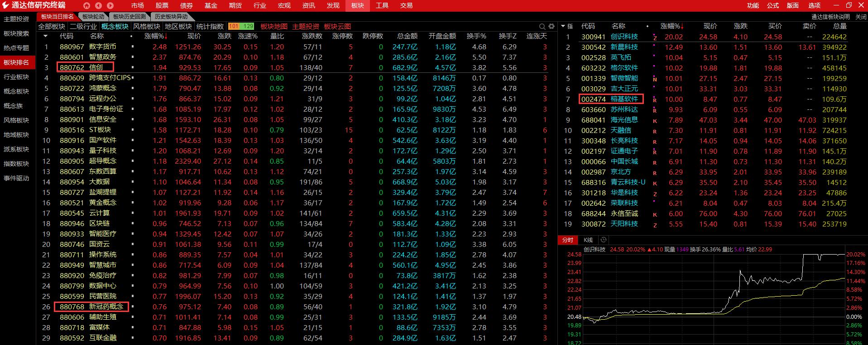Image resolution: width=868 pixels, height=345 pixels.
Task: Click the 关闭 button at top right
Action: coord(861,17)
